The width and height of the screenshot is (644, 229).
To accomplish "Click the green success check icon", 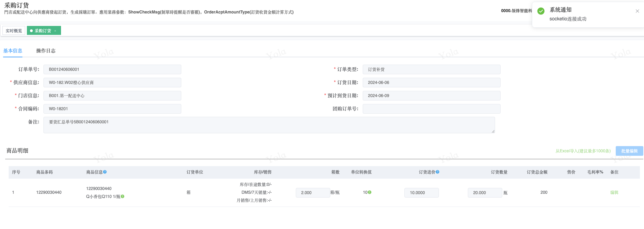I will point(541,11).
